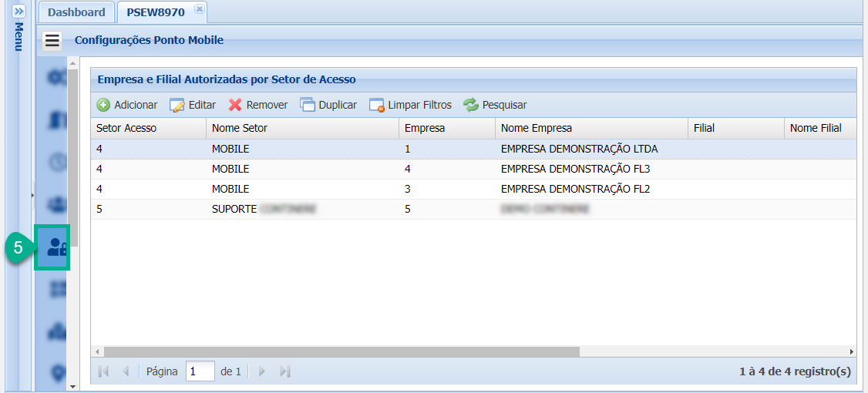Sort by Nome Setor column header
868x393 pixels.
[301, 128]
